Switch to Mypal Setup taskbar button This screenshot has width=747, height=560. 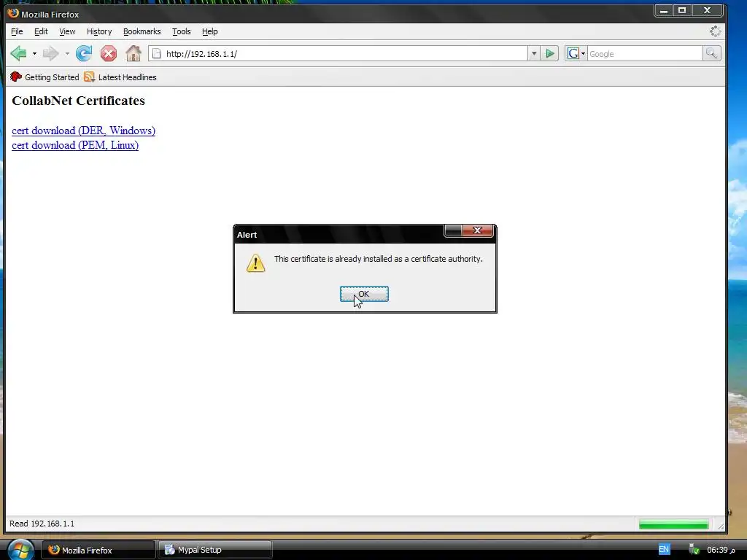tap(215, 550)
